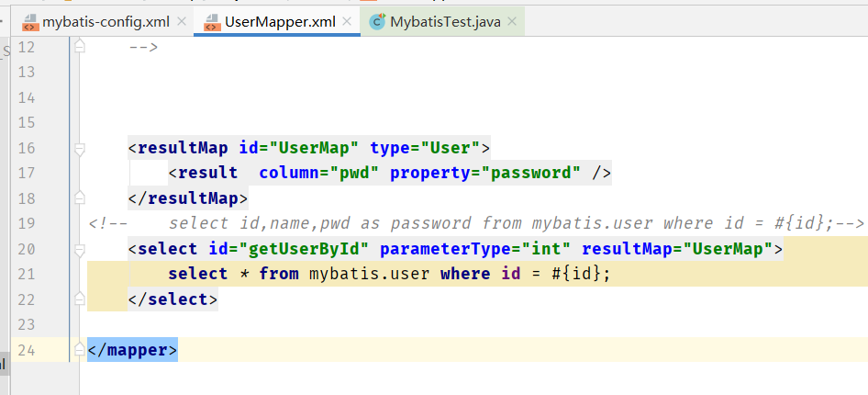868x395 pixels.
Task: Close the UserMapper.xml tab
Action: (x=347, y=22)
